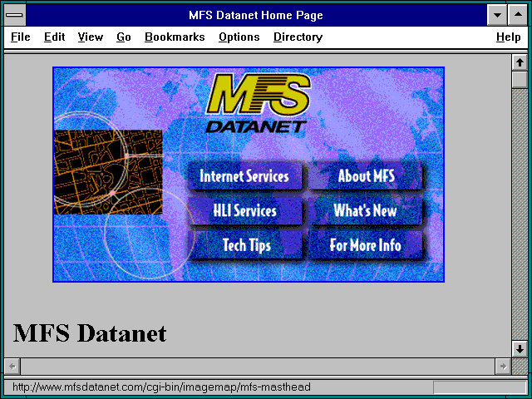The image size is (532, 399).
Task: Click the About MFS button
Action: (366, 175)
